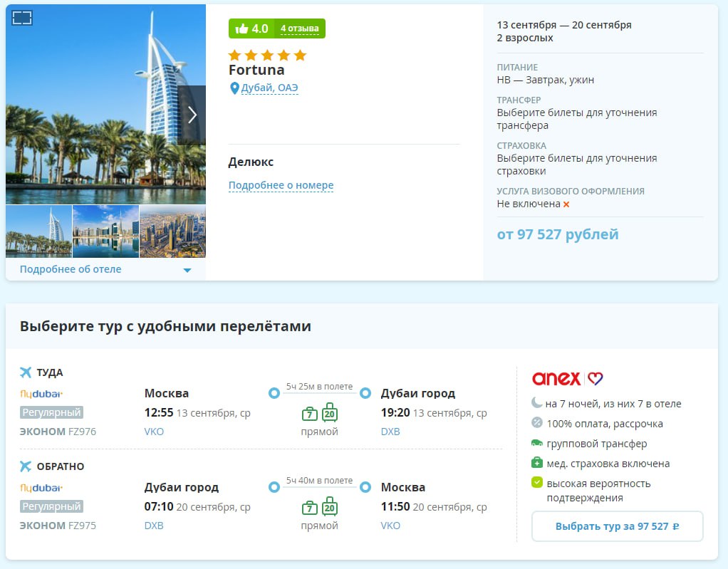Expand Подробнее об отеле section
Viewport: 728px width, 569px height.
pos(71,269)
